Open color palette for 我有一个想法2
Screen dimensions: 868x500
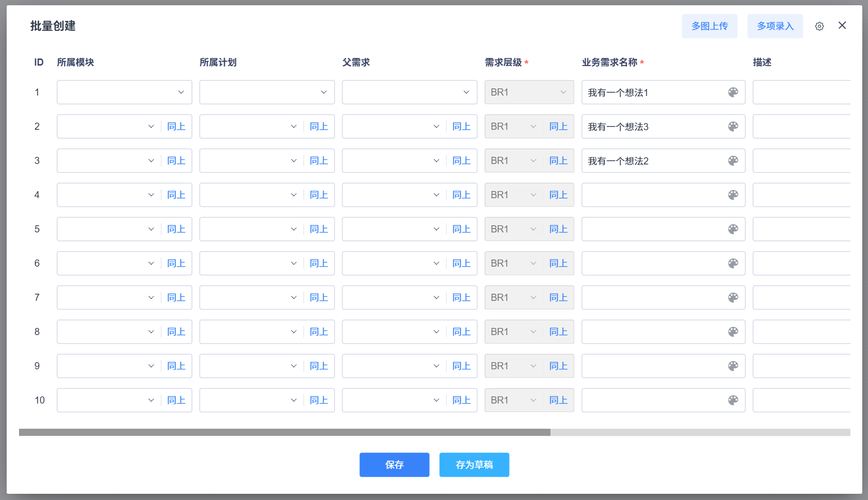point(733,161)
